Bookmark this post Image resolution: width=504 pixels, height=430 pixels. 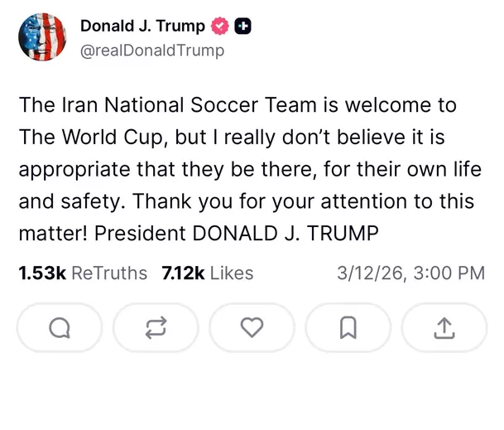point(348,328)
